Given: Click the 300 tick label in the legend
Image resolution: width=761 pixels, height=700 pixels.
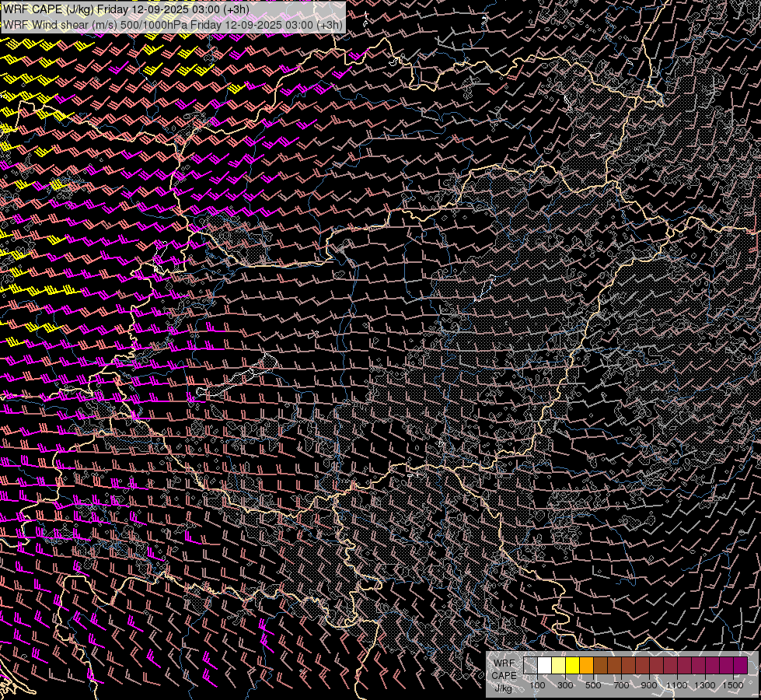Looking at the screenshot, I should click(565, 685).
